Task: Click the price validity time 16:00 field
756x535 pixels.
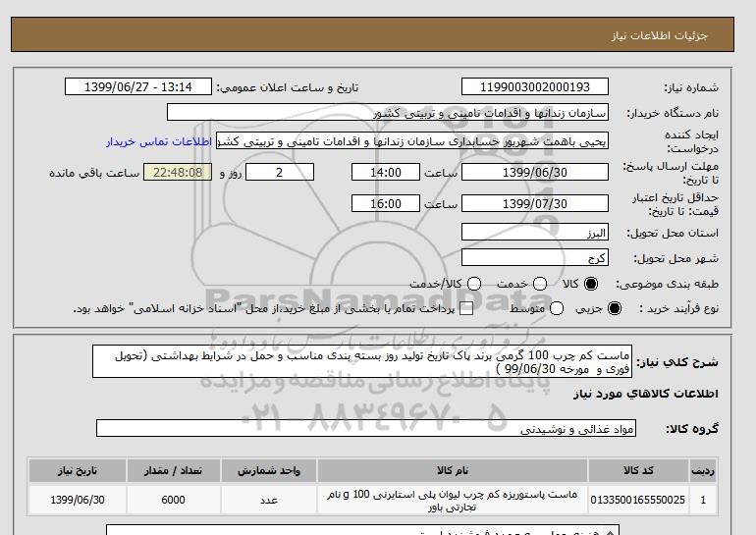Action: tap(386, 204)
